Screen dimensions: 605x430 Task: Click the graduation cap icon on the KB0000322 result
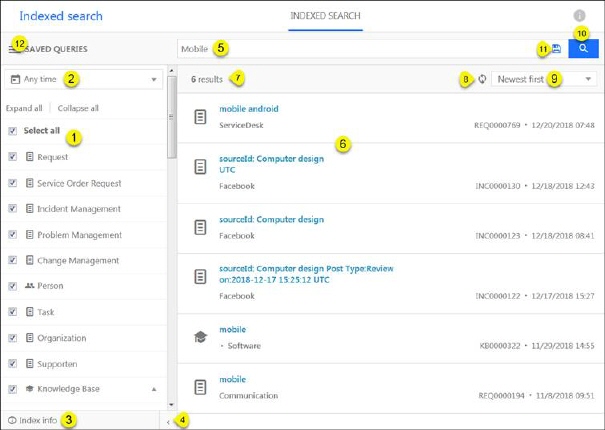(x=200, y=338)
